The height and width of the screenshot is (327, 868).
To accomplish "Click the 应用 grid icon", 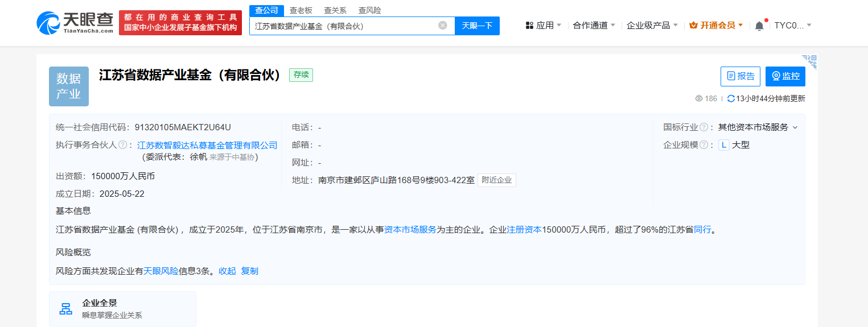I will tap(529, 26).
